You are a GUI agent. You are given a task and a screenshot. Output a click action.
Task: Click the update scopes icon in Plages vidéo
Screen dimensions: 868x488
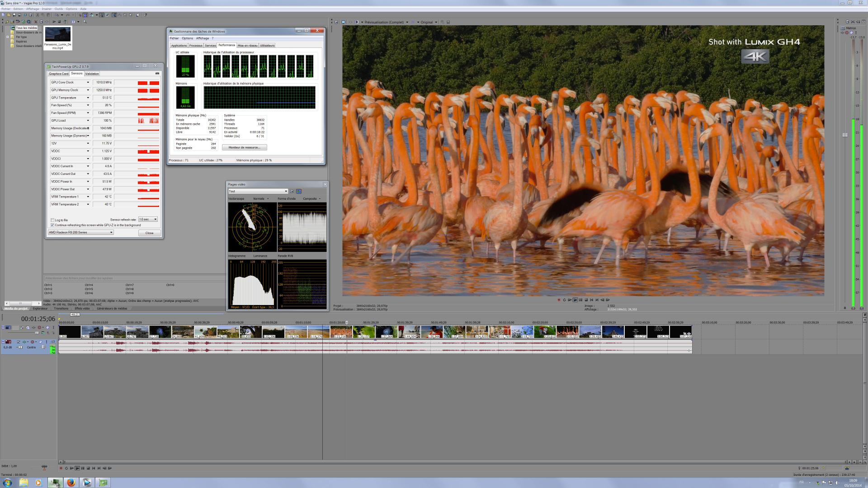click(x=299, y=191)
